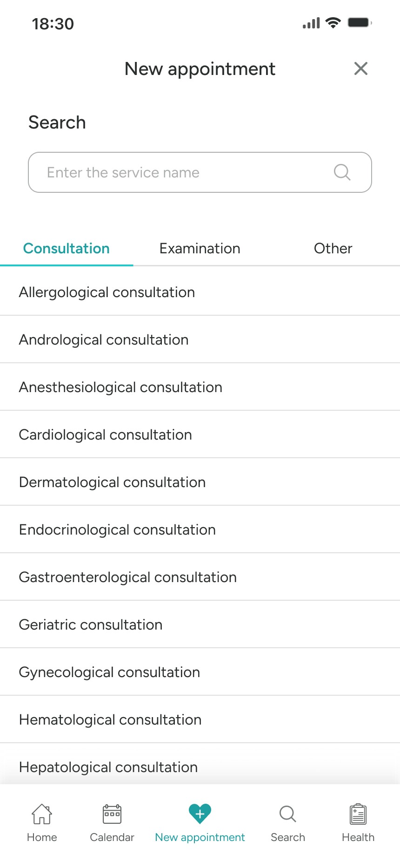Select Geriatric consultation entry
The width and height of the screenshot is (400, 868).
pos(200,624)
